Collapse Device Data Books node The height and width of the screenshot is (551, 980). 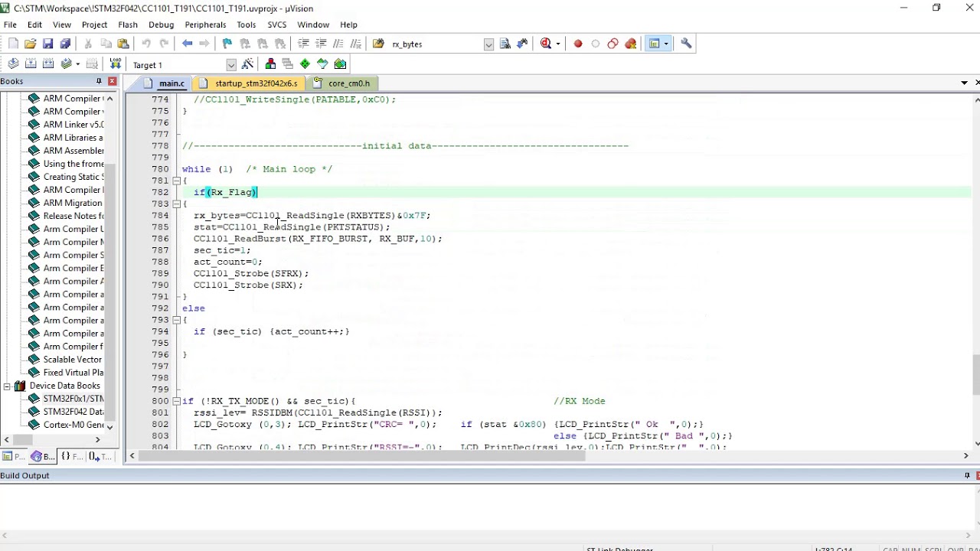pos(7,386)
